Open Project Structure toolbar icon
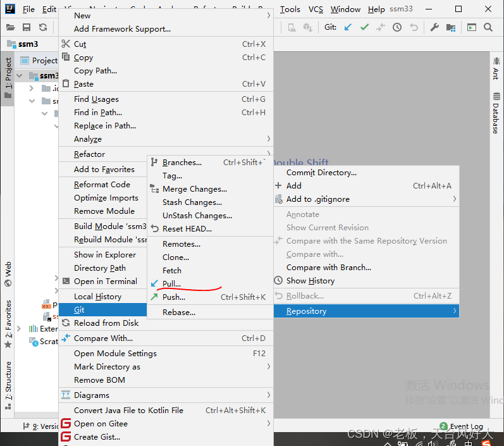Screen dimensions: 504x446 (x=451, y=27)
